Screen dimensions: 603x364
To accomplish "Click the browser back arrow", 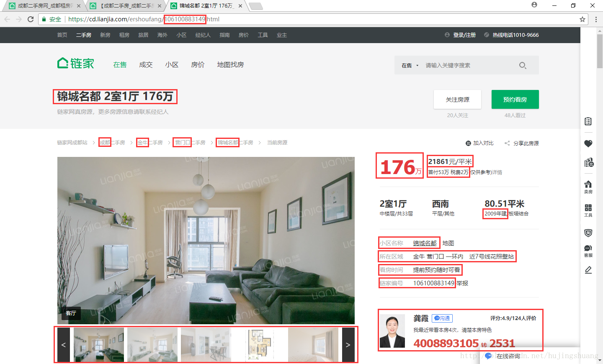I will [7, 19].
